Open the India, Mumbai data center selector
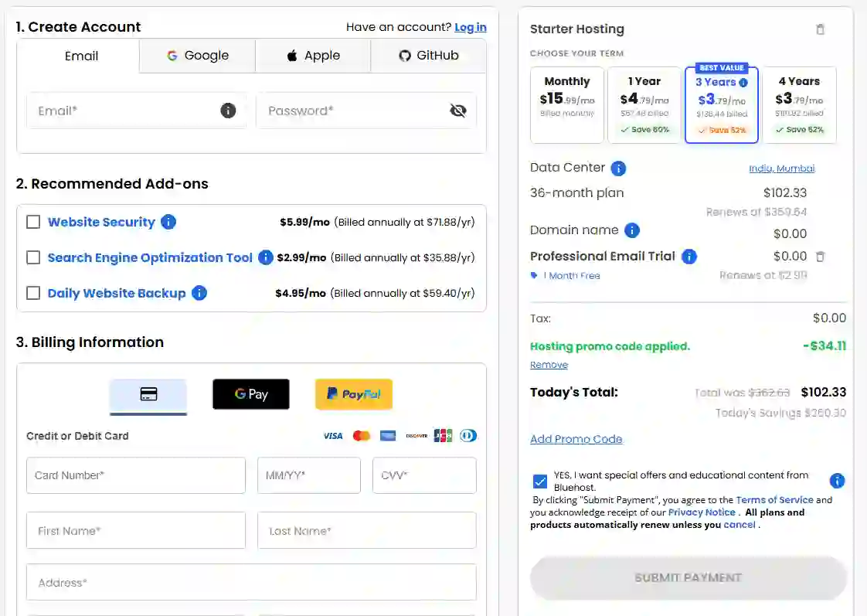This screenshot has width=867, height=616. (x=782, y=168)
